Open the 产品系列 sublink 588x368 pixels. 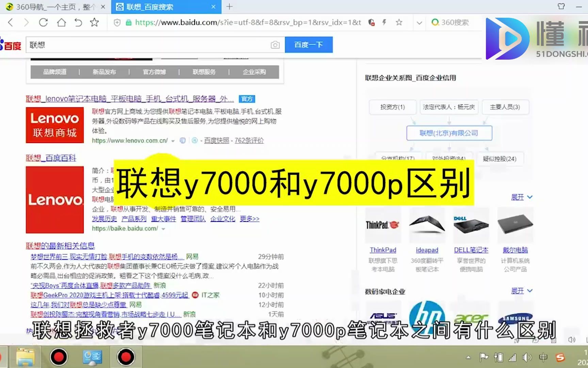point(134,219)
